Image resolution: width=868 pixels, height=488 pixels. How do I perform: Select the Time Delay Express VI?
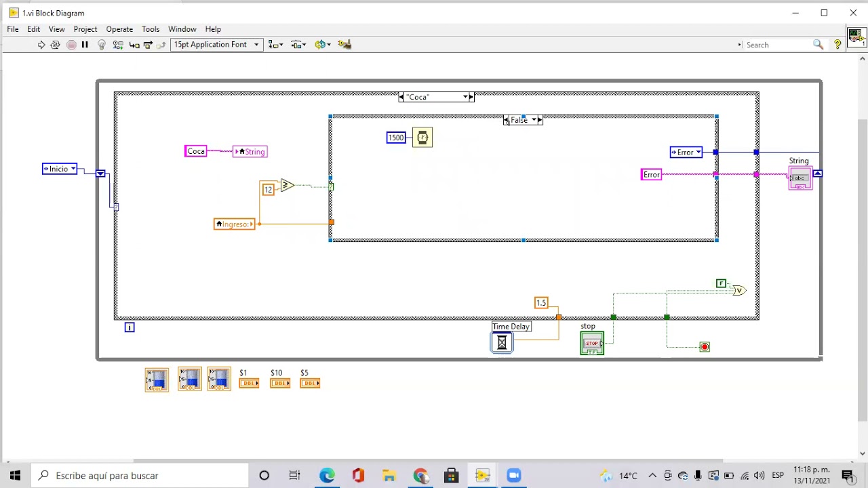coord(502,343)
